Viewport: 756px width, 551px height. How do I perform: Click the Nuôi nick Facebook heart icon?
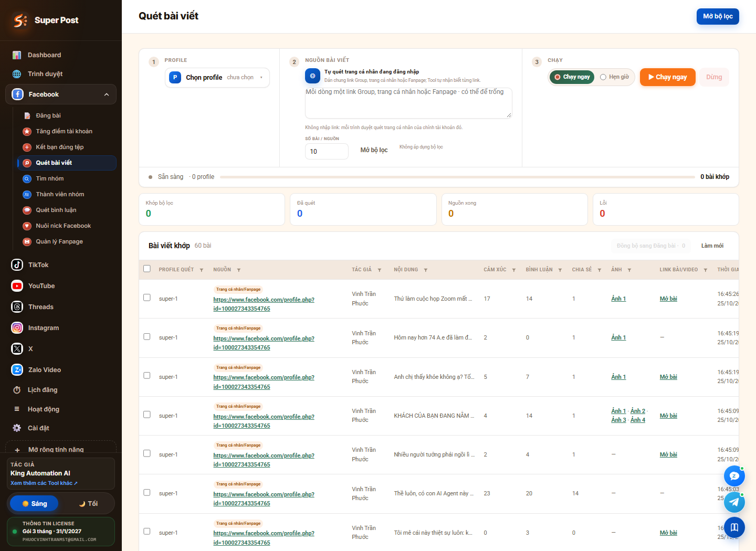pyautogui.click(x=27, y=226)
